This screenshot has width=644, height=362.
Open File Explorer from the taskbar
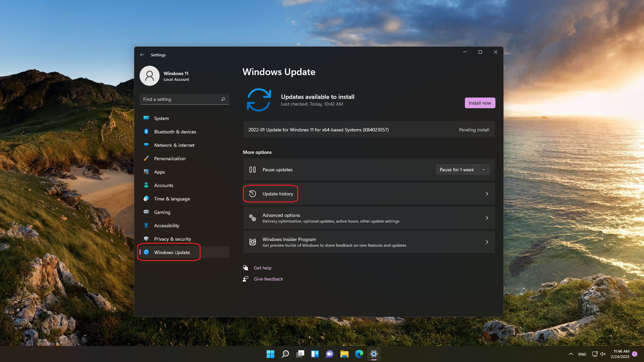344,354
